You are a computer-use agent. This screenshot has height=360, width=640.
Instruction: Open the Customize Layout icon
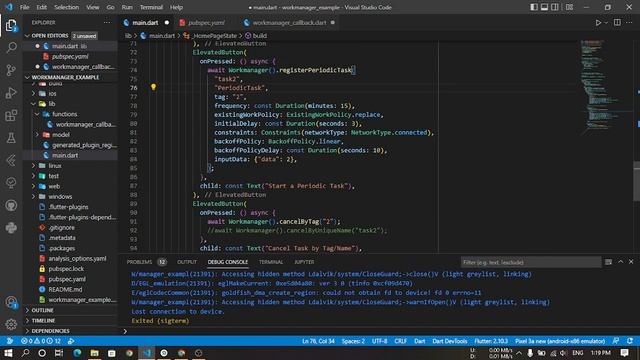[569, 7]
